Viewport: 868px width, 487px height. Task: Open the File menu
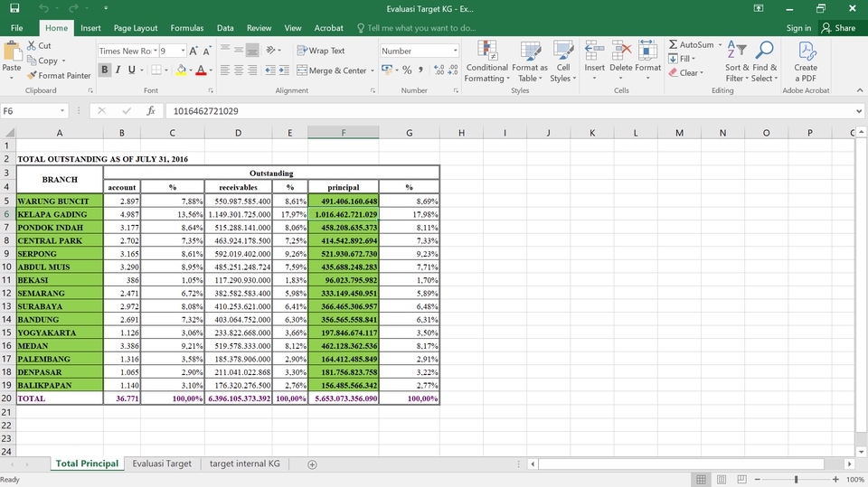(16, 28)
